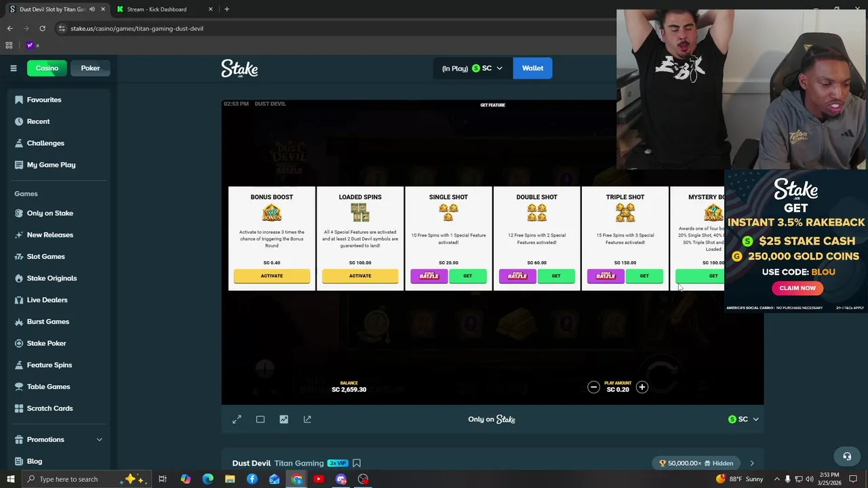This screenshot has height=488, width=868.
Task: Open a new browser tab
Action: 226,9
